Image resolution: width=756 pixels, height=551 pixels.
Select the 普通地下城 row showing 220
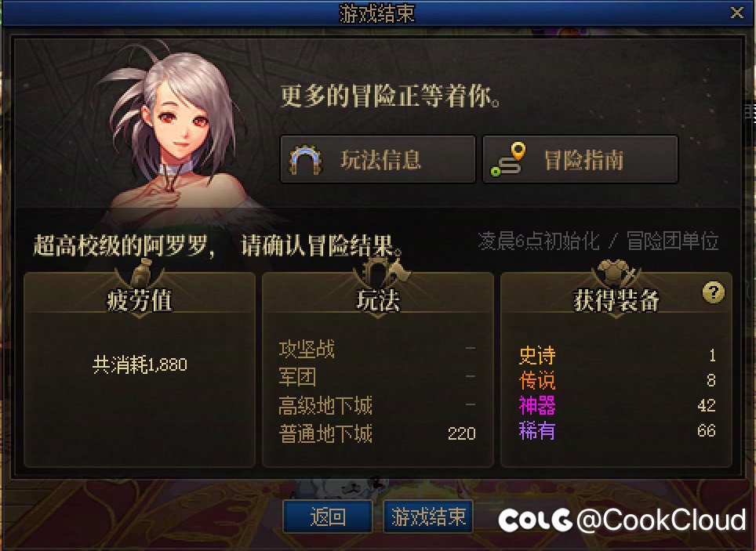(x=377, y=433)
